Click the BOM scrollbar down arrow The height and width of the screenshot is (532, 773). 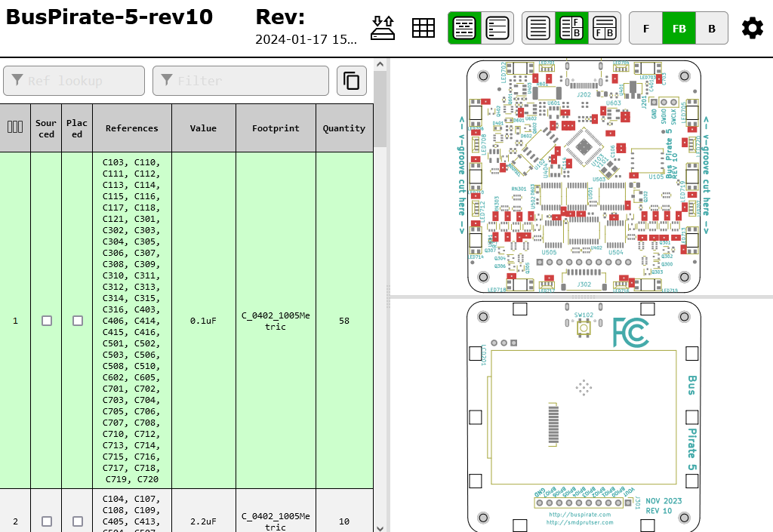point(380,527)
